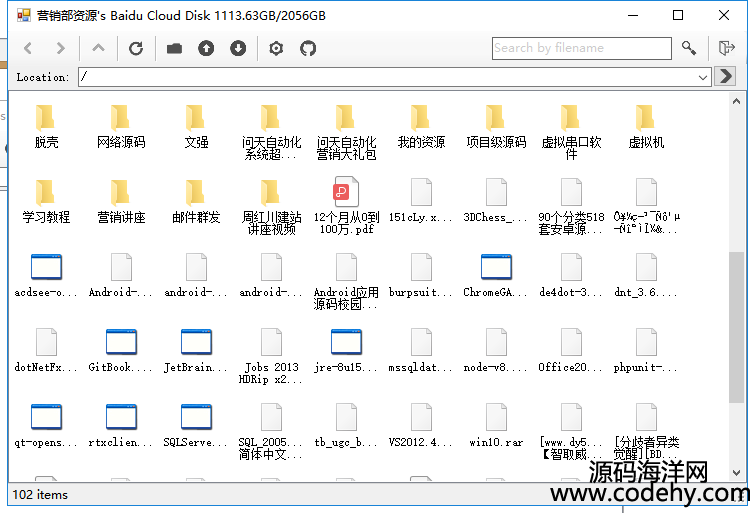
Task: Select the 90个分类518套安卓源... file
Action: pos(571,206)
